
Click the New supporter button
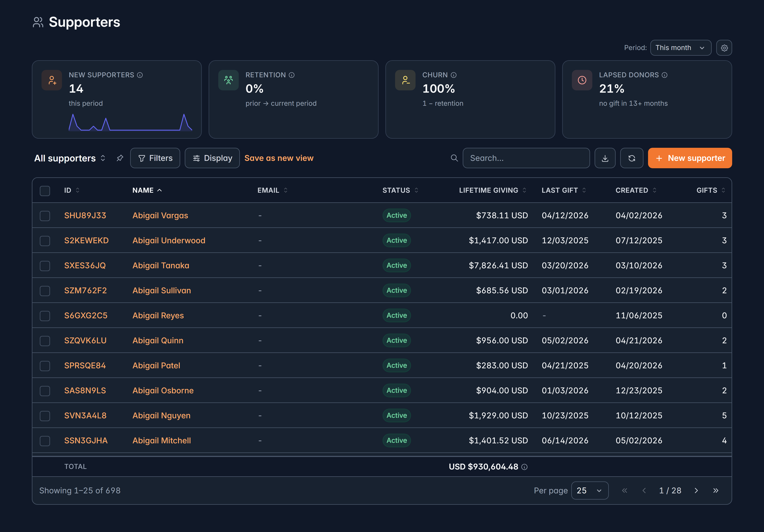pyautogui.click(x=690, y=158)
